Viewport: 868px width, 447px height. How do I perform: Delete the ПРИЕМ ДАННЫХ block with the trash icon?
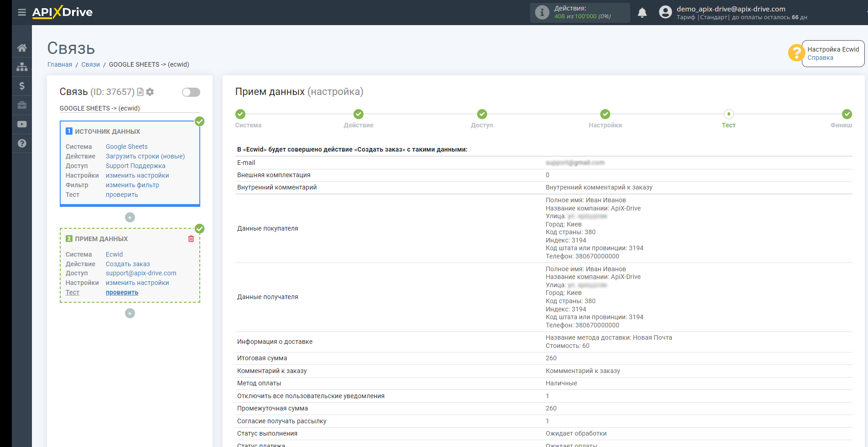coord(191,239)
